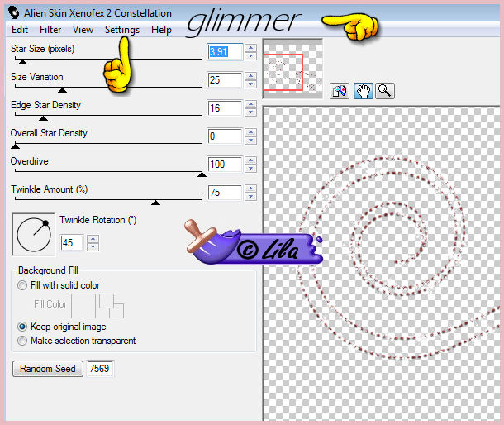
Task: Click the Edge Star Density slider handle
Action: tap(44, 118)
